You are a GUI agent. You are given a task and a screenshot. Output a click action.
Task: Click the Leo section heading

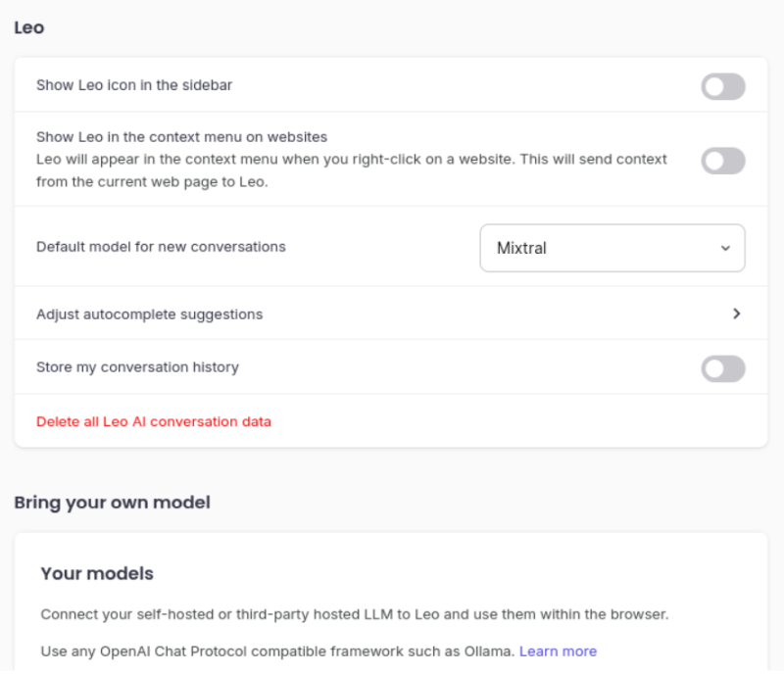[x=29, y=27]
